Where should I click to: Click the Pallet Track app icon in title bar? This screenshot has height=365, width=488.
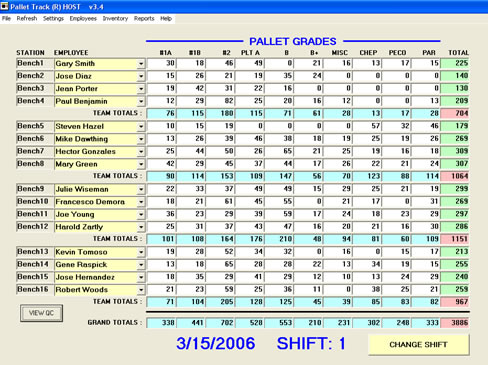click(4, 6)
